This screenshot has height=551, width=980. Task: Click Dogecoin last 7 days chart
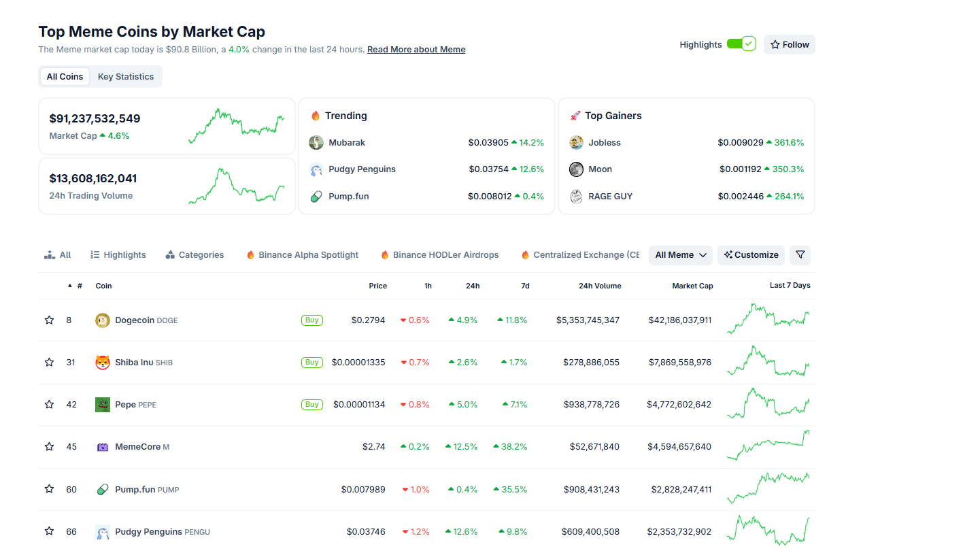768,319
